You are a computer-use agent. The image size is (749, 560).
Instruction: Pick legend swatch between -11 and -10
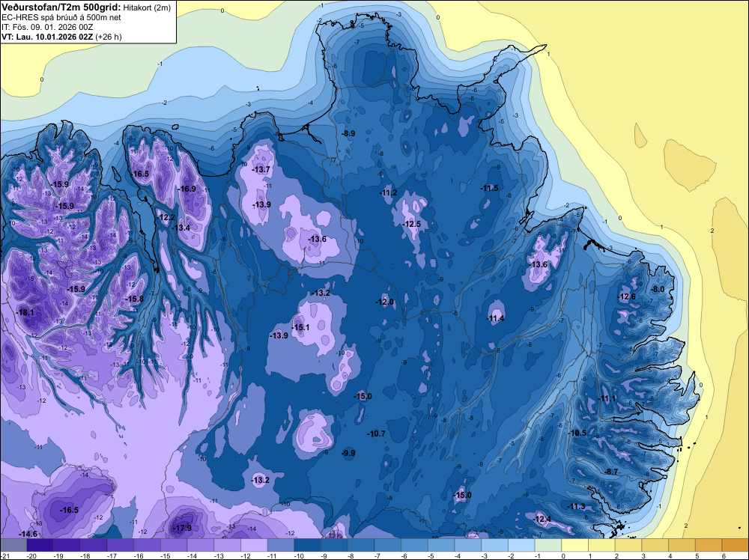click(281, 545)
